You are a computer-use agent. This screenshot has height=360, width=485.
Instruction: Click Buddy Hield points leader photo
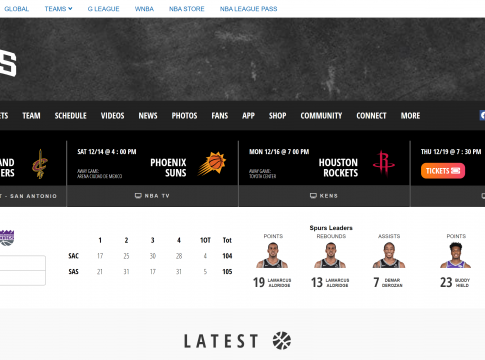[x=455, y=255]
